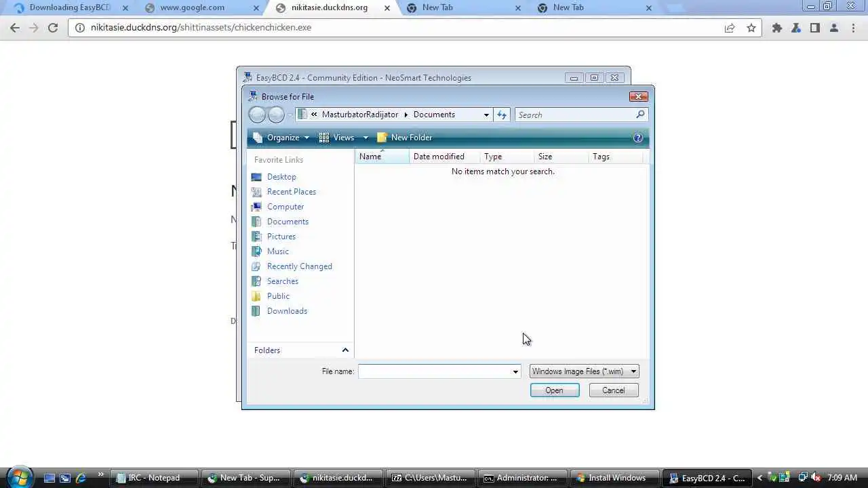This screenshot has width=868, height=488.
Task: Open the Windows Image Files type filter
Action: click(584, 371)
